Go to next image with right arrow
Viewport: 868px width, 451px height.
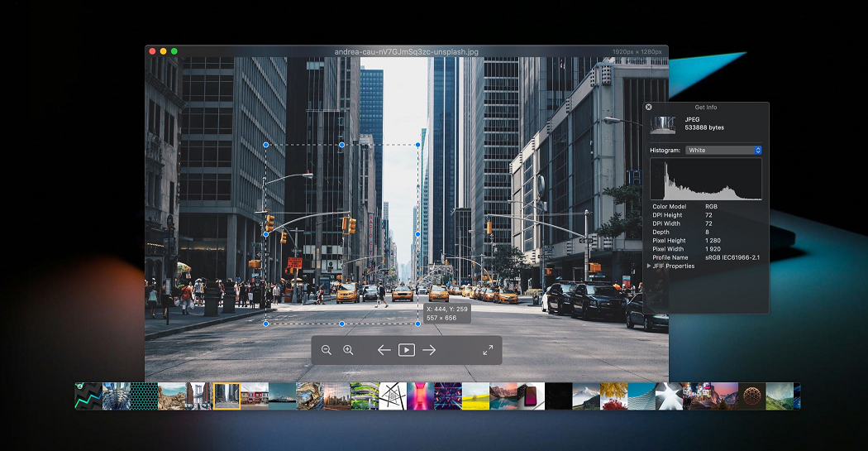tap(429, 350)
